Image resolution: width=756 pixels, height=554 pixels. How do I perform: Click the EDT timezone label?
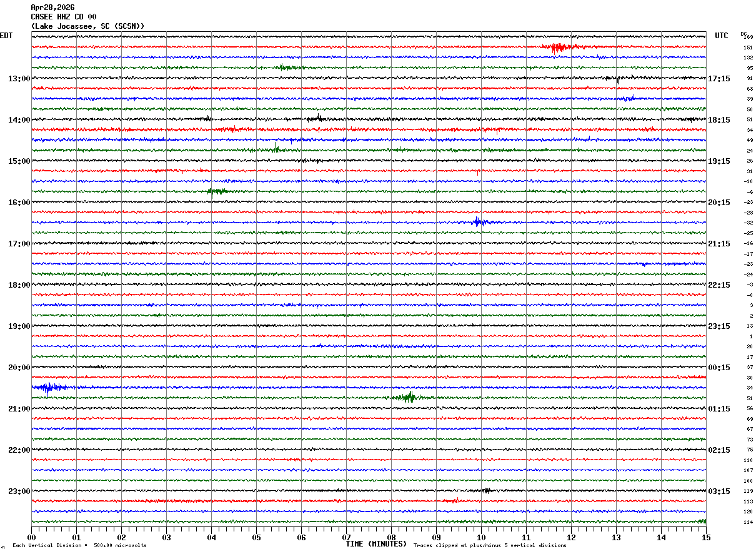pos(6,36)
